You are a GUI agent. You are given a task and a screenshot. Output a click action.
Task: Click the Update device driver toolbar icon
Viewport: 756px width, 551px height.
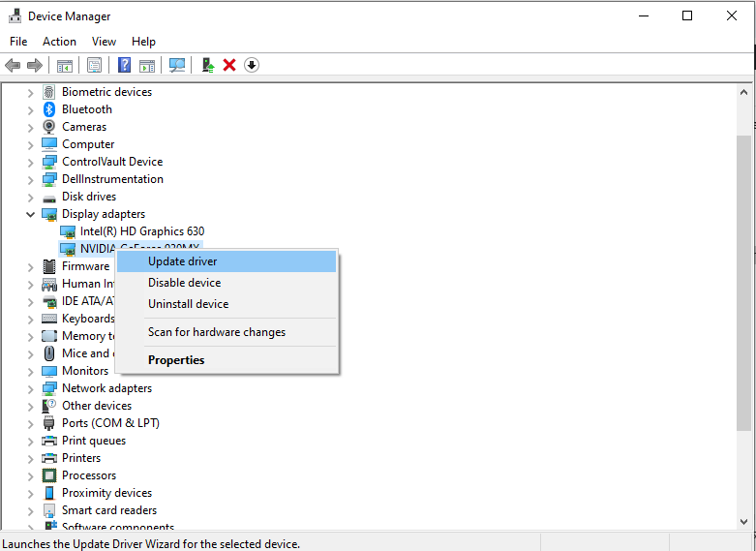[x=208, y=65]
